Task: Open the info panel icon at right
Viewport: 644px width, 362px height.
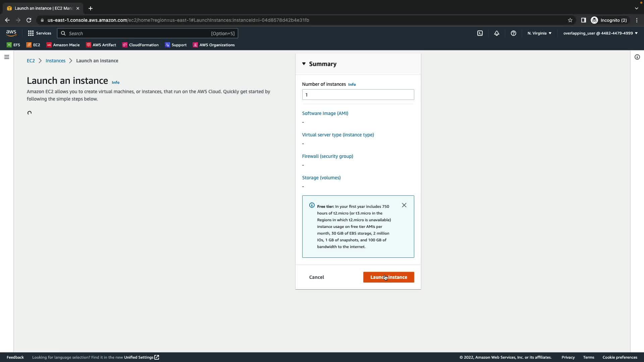Action: (637, 57)
